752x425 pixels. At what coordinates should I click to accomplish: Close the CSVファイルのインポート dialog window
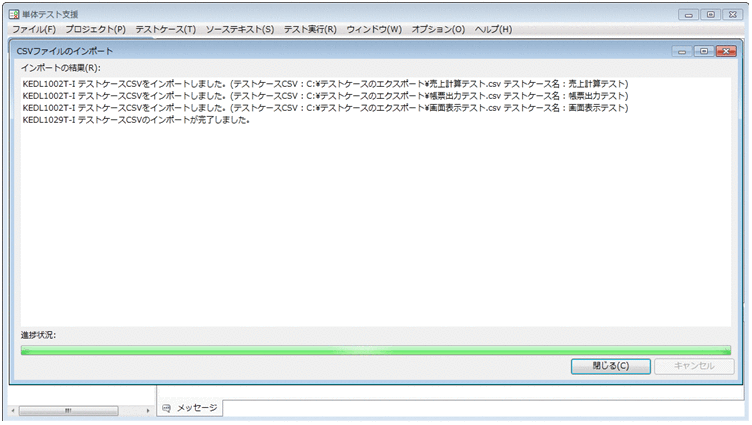(x=726, y=51)
